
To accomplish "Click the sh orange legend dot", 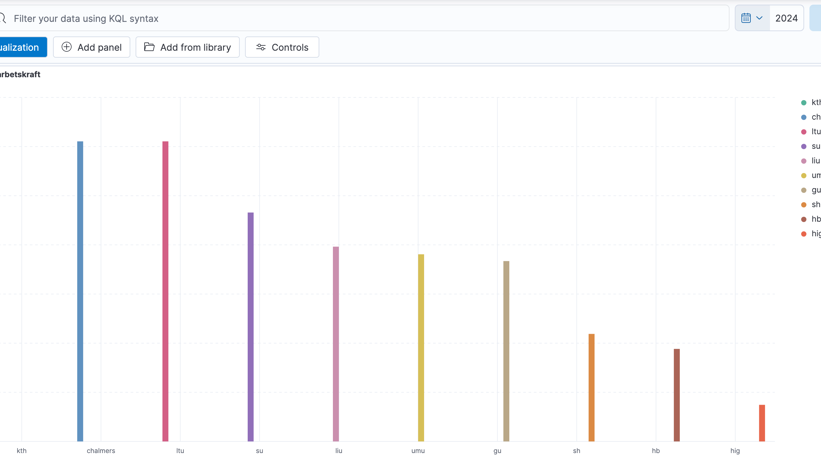I will (804, 205).
